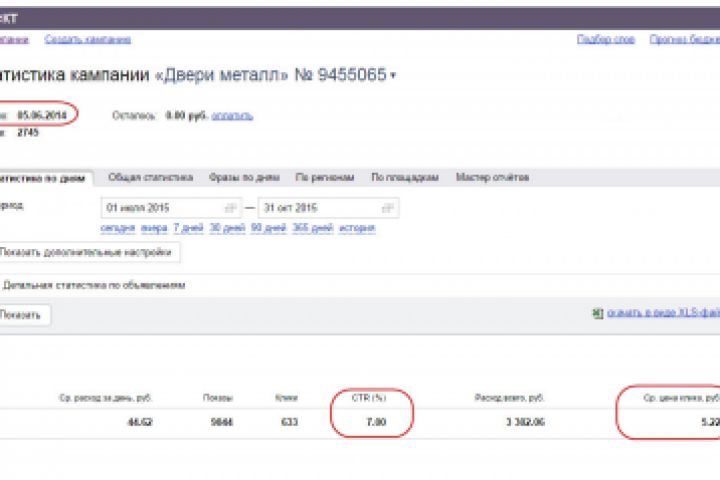Expand the campaign «Двери металл» title dropdown arrow
This screenshot has width=720, height=480.
[x=393, y=75]
